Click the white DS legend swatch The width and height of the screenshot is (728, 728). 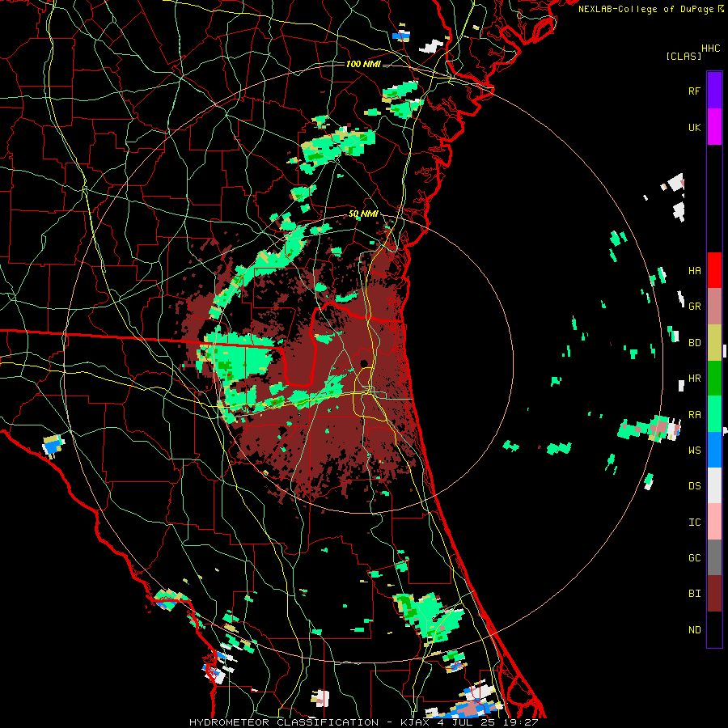pyautogui.click(x=714, y=485)
